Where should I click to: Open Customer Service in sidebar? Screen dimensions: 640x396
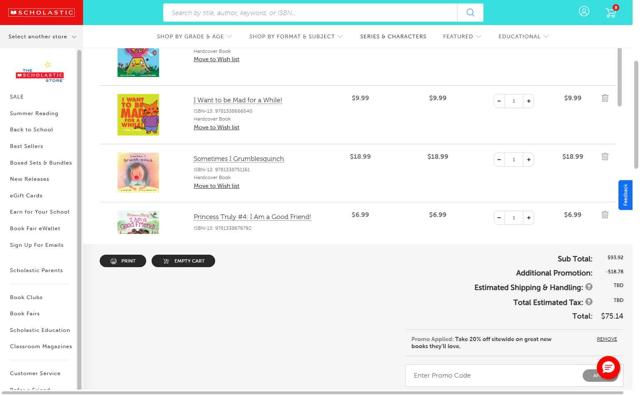point(35,373)
